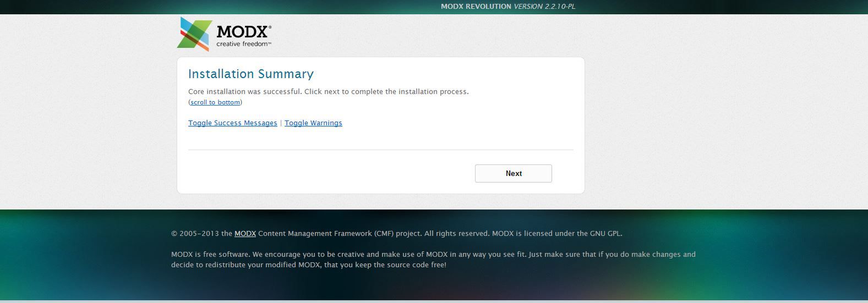The image size is (868, 303).
Task: Click the Next button
Action: (514, 173)
